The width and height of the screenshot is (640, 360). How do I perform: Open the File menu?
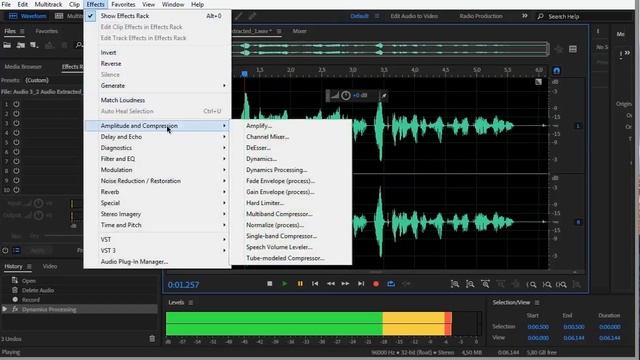click(x=6, y=4)
